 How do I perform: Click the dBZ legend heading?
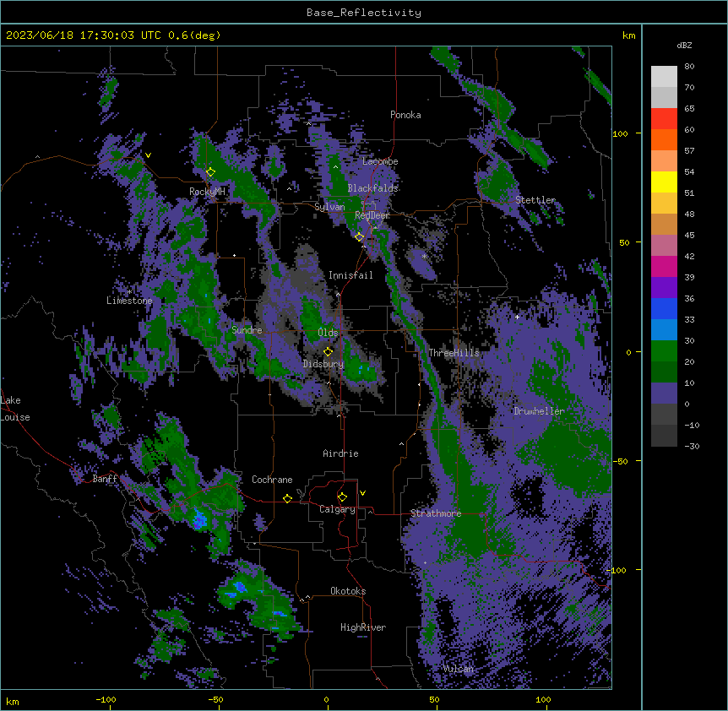[x=684, y=46]
